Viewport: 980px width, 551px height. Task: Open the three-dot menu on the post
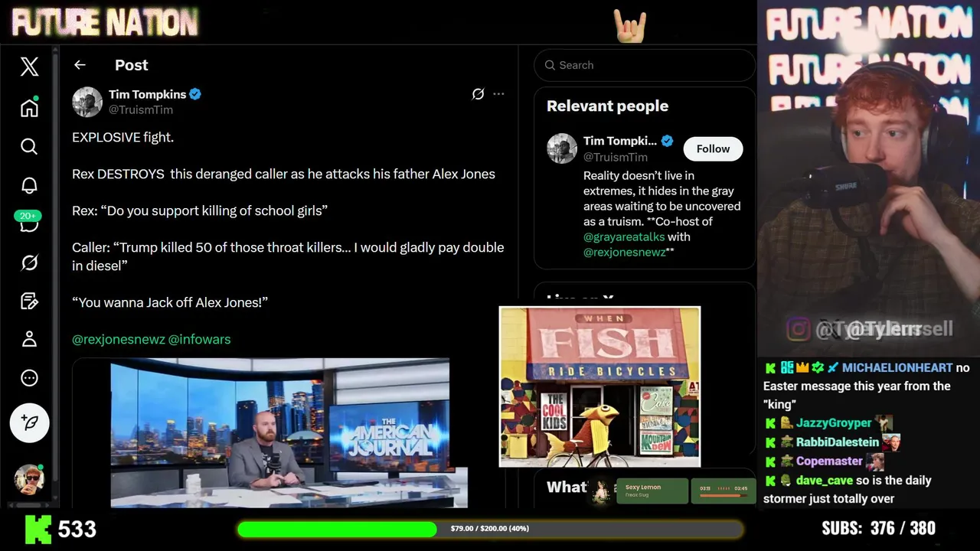point(498,94)
